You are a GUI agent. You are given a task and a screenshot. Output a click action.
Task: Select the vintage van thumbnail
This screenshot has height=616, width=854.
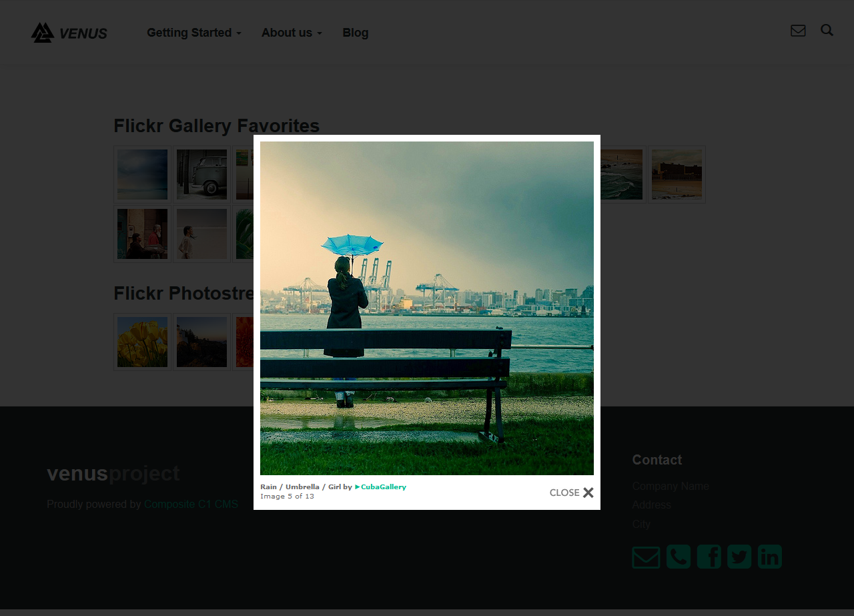point(201,174)
